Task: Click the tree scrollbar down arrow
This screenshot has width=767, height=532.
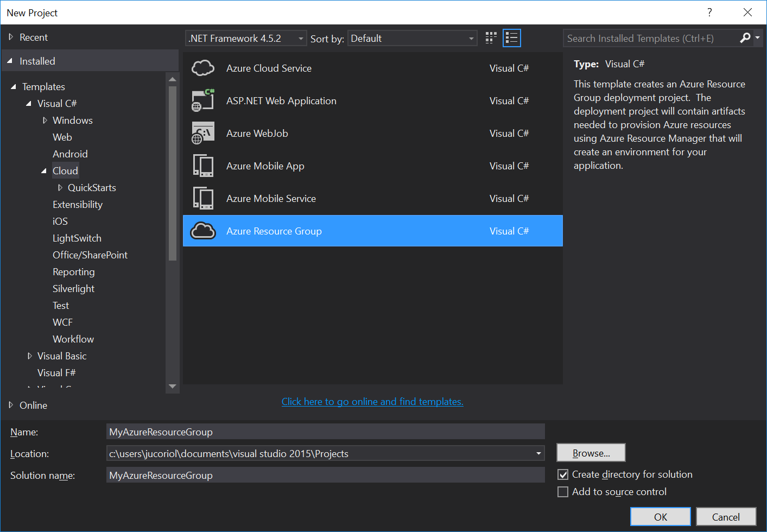Action: [173, 387]
